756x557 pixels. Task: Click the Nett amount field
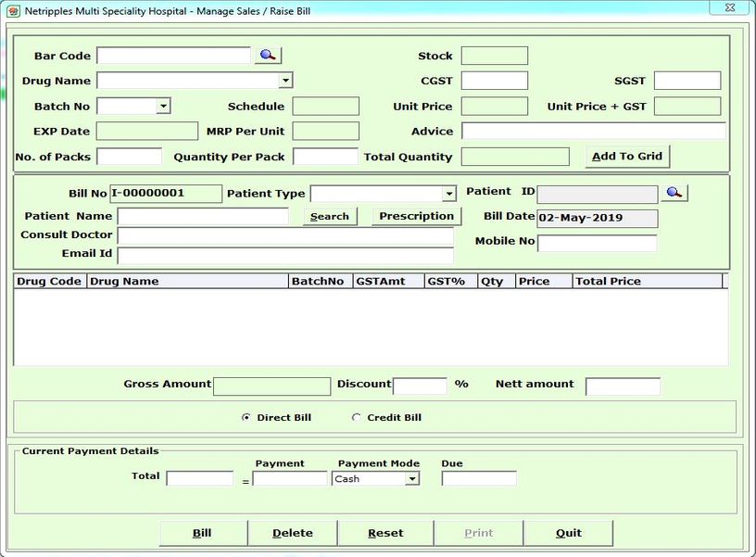[623, 386]
